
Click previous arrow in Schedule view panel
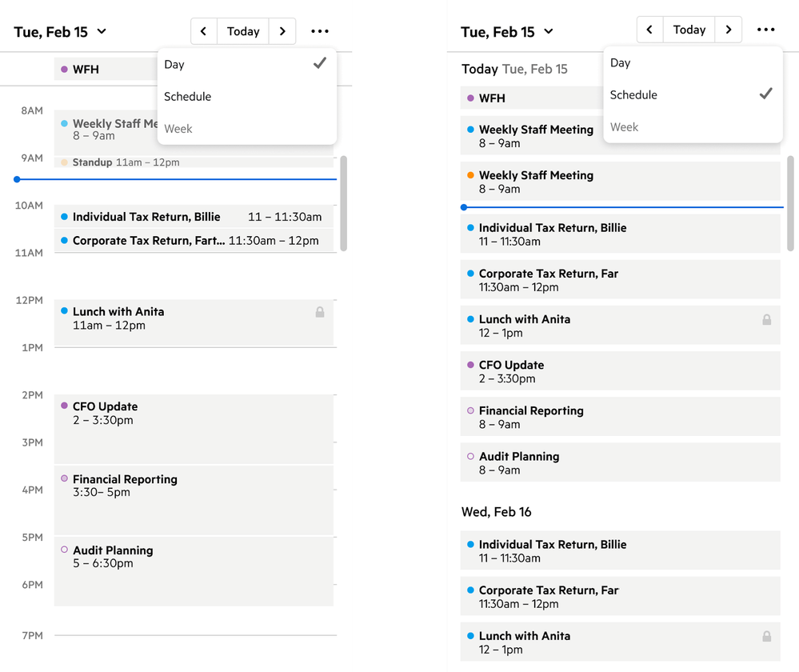tap(649, 30)
